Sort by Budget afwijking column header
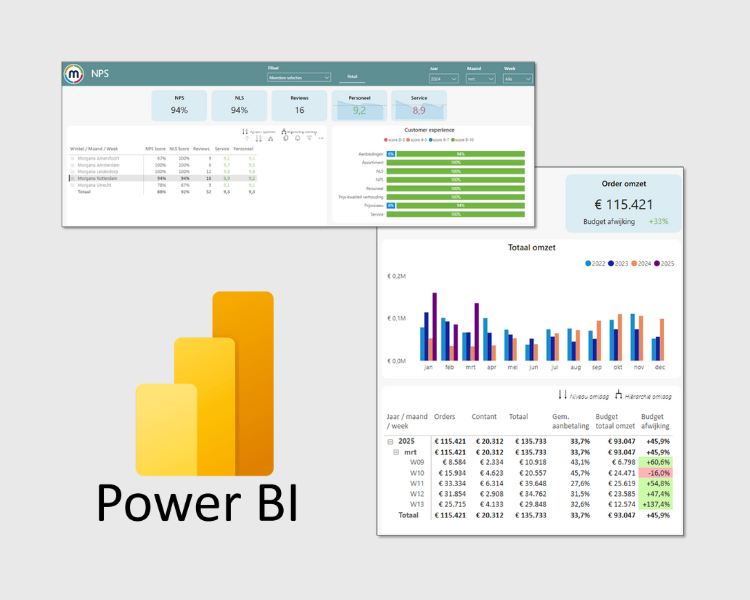Screen dimensions: 750x600 (655, 421)
